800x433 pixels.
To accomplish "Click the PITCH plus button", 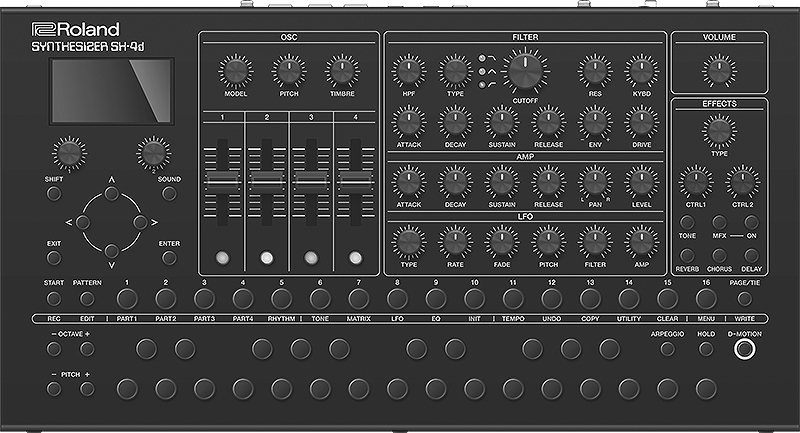I will (87, 389).
